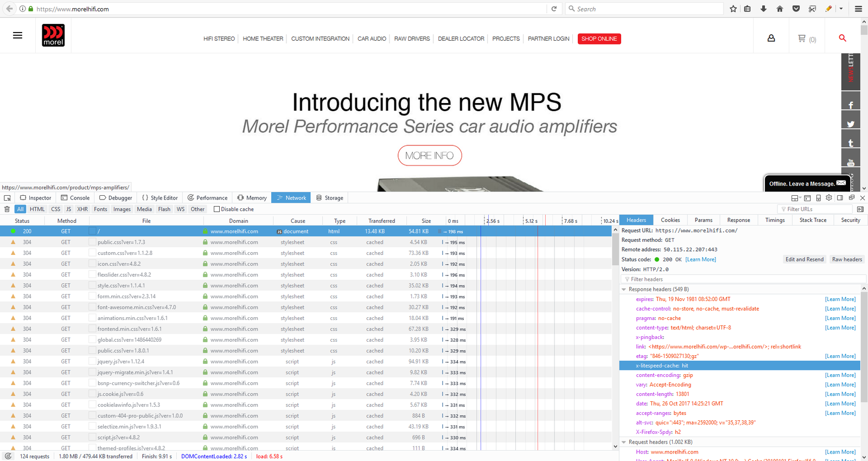Viewport: 868px width, 461px height.
Task: Activate the devtools element picker icon
Action: click(x=7, y=198)
